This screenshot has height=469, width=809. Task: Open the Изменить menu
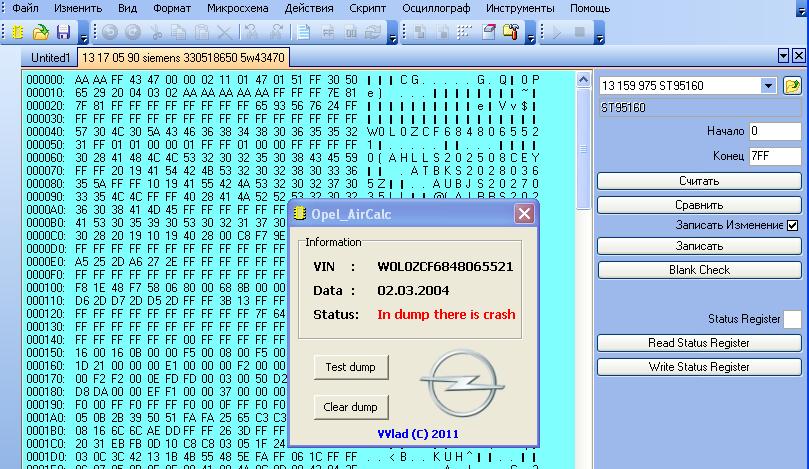click(78, 8)
